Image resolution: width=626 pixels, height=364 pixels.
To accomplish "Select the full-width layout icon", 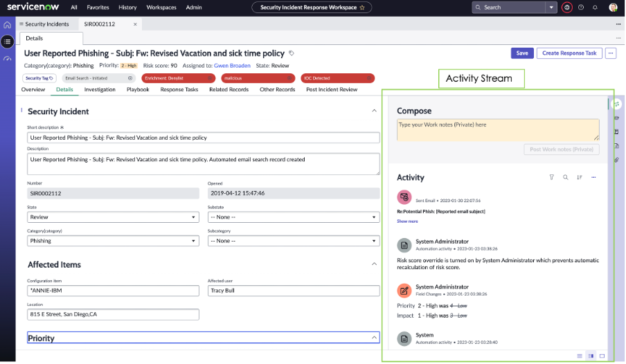I will pyautogui.click(x=602, y=356).
